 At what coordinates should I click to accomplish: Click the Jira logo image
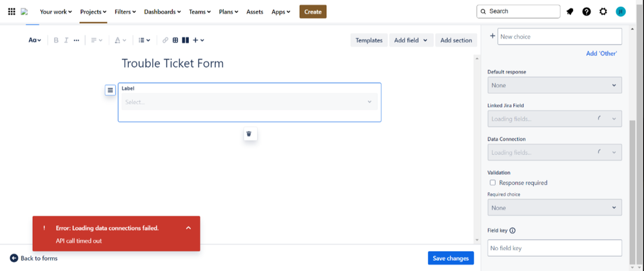pyautogui.click(x=24, y=12)
